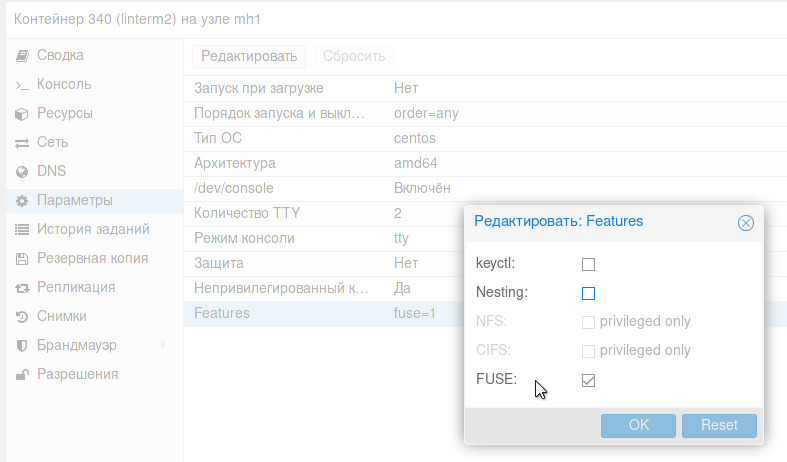Enable the keyctl checkbox
This screenshot has height=462, width=787.
tap(588, 264)
